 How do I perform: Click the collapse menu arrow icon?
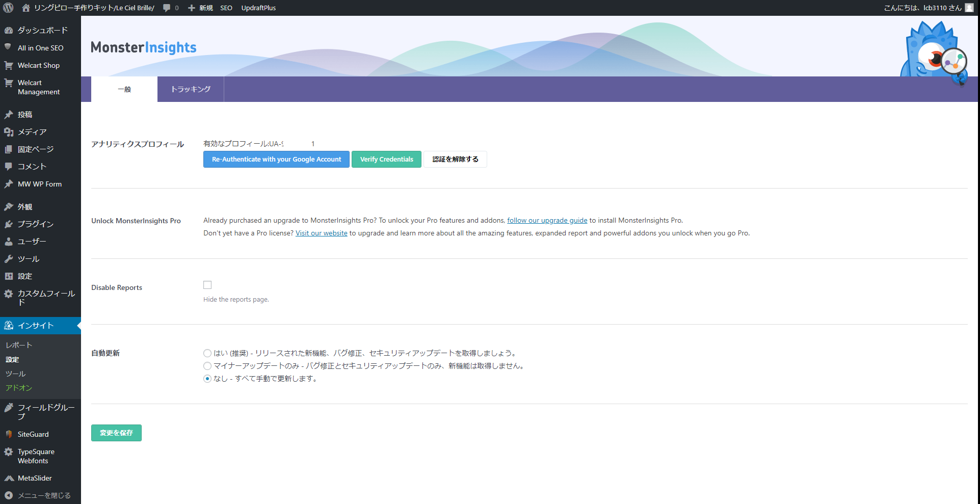pyautogui.click(x=9, y=495)
